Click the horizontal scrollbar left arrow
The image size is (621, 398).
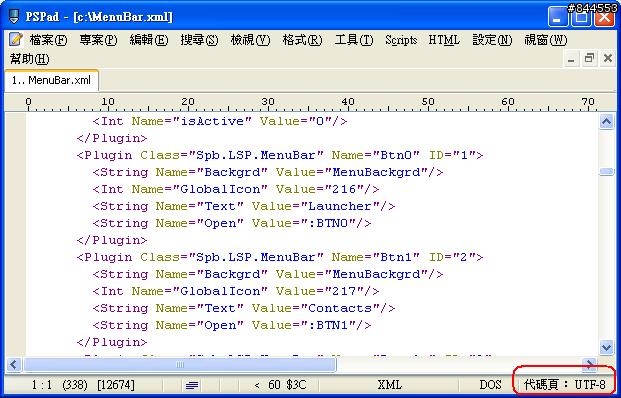click(14, 364)
